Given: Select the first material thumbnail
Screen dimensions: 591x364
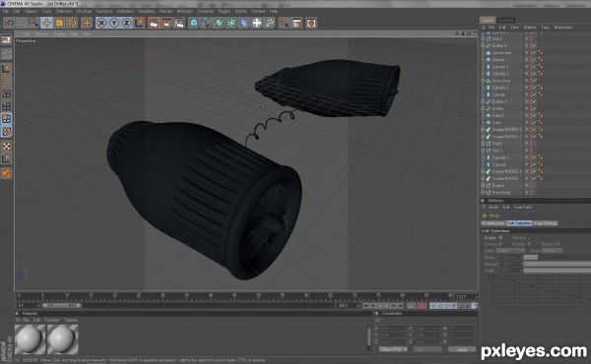Looking at the screenshot, I should (x=30, y=339).
